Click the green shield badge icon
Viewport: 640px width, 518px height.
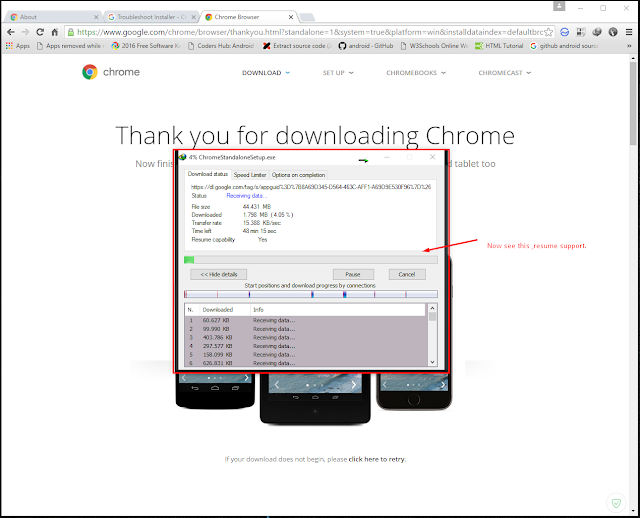(616, 503)
